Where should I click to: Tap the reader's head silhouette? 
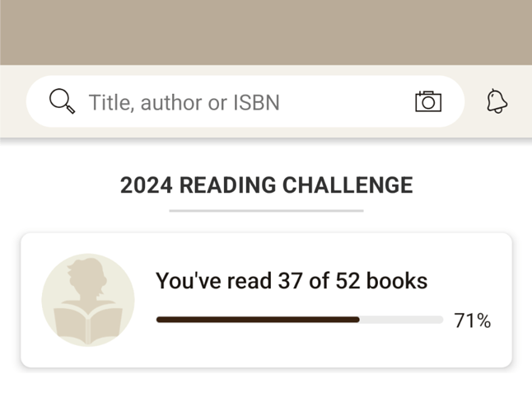coord(86,277)
